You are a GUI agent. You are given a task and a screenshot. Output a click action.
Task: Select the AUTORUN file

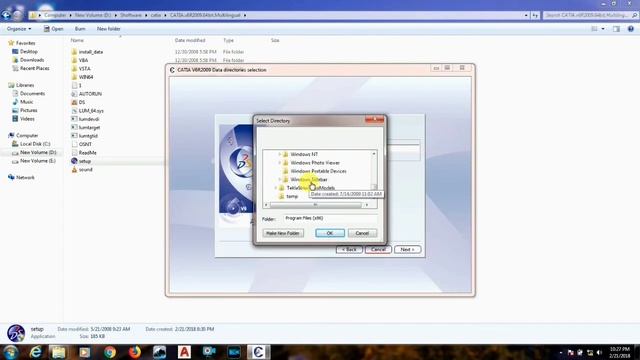90,94
